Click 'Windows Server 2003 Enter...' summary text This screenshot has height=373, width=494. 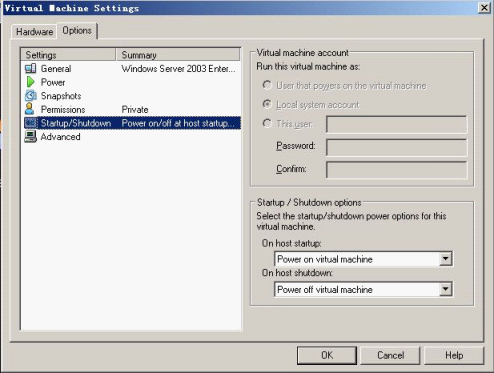(178, 69)
